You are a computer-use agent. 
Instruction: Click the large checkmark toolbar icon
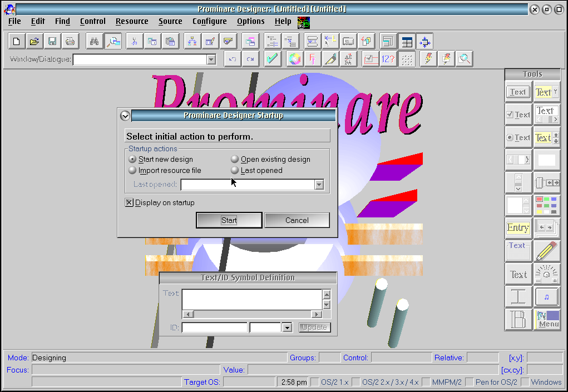pos(273,58)
